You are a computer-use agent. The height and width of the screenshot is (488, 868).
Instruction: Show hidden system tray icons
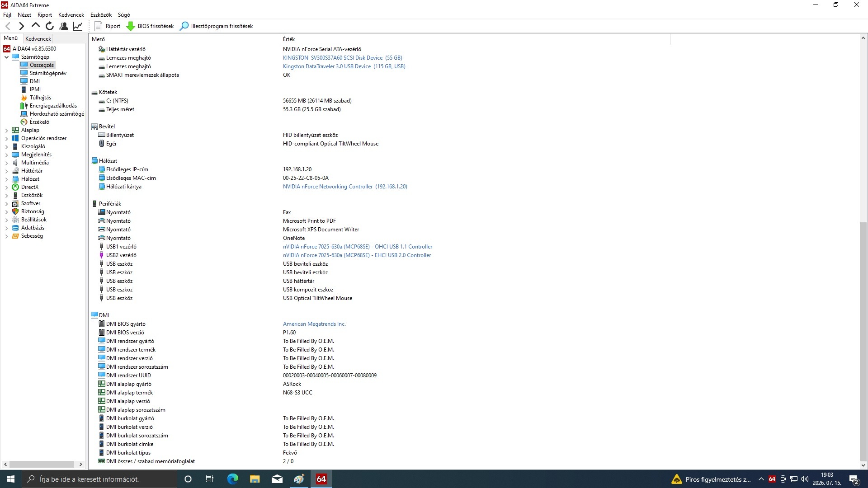[761, 479]
